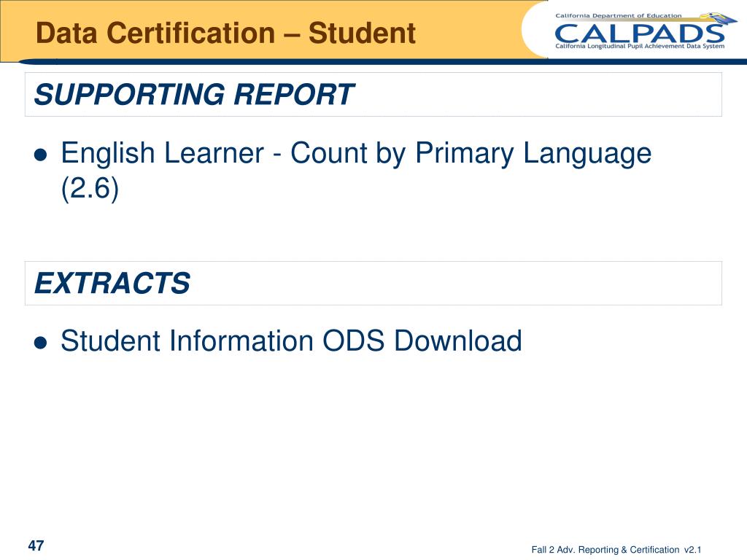The height and width of the screenshot is (560, 747).
Task: Click slide number 47
Action: (x=36, y=545)
